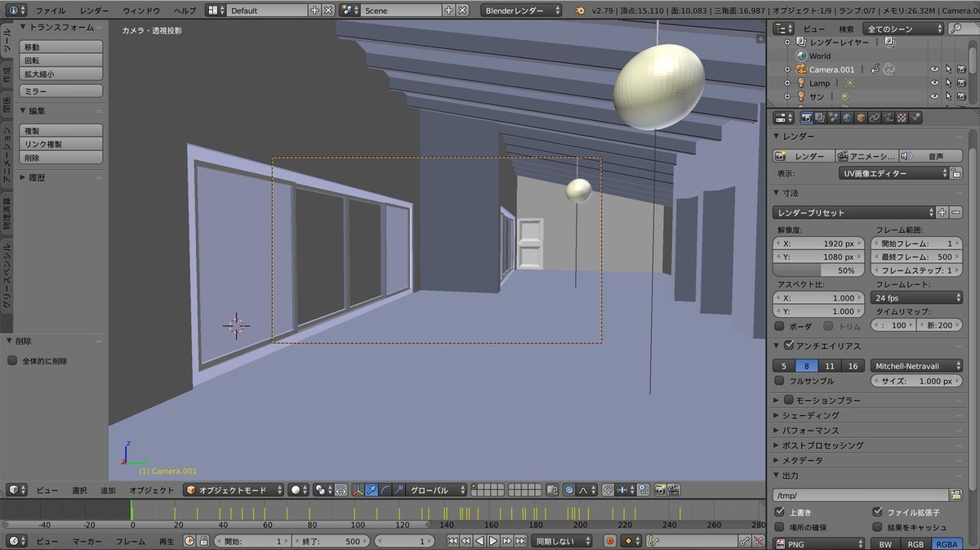Screen dimensions: 980x550
Task: Click the 回転 rotate button
Action: (x=61, y=60)
